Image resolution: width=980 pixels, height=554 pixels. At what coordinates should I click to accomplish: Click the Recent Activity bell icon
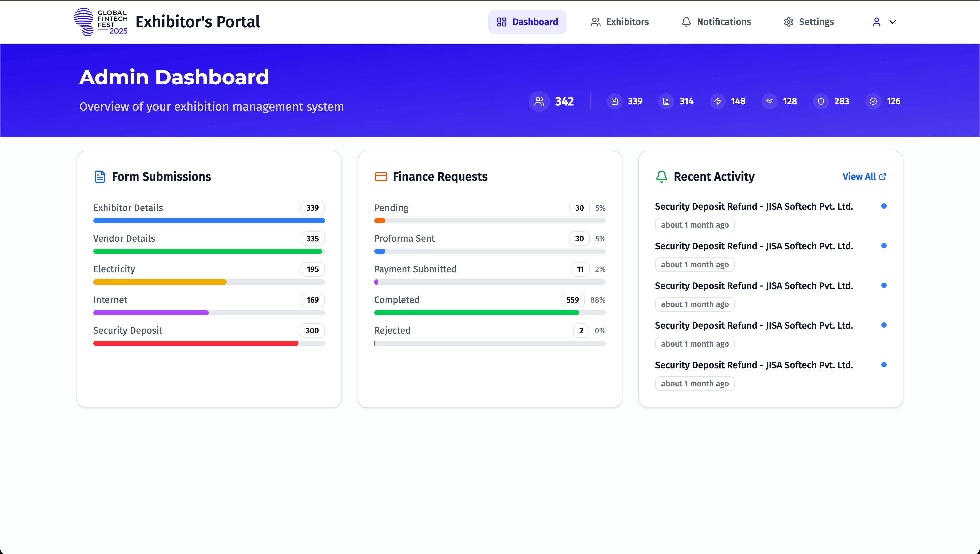662,176
